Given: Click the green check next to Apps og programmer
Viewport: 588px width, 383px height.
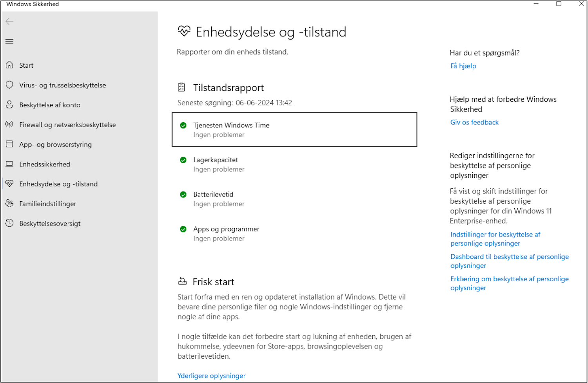Looking at the screenshot, I should 183,229.
